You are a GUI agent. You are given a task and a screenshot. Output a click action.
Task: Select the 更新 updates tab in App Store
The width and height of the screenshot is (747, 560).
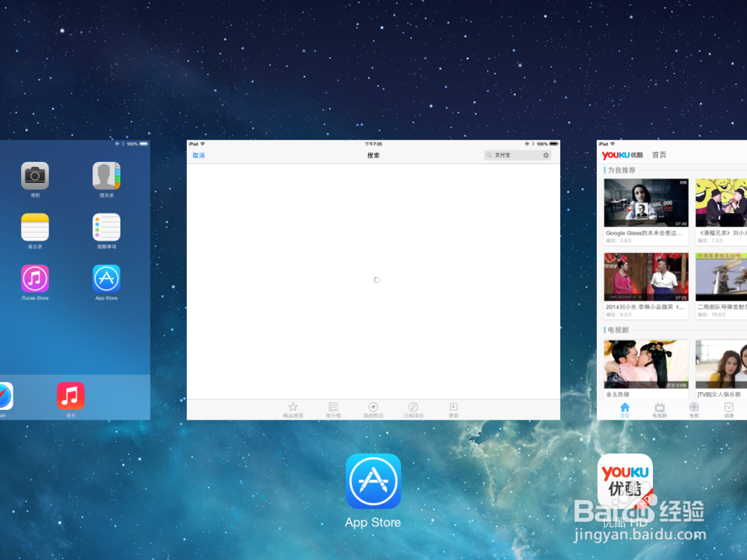(453, 409)
